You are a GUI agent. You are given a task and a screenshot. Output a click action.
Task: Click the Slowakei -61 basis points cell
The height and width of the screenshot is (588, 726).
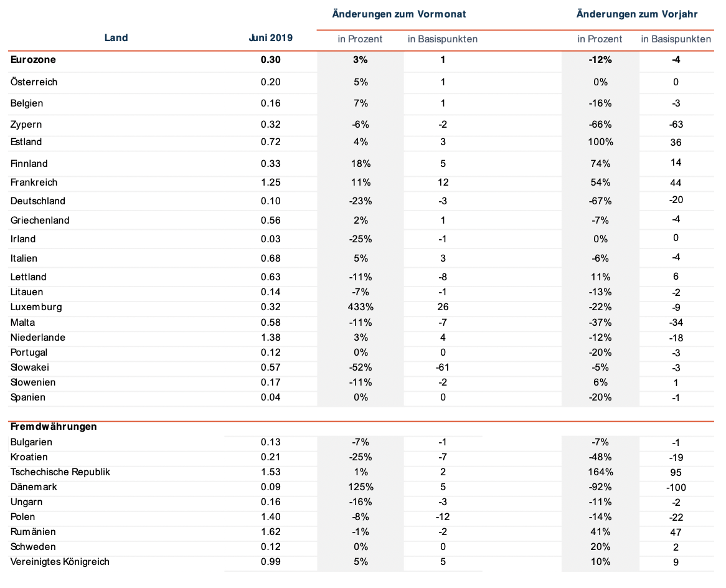(x=443, y=367)
